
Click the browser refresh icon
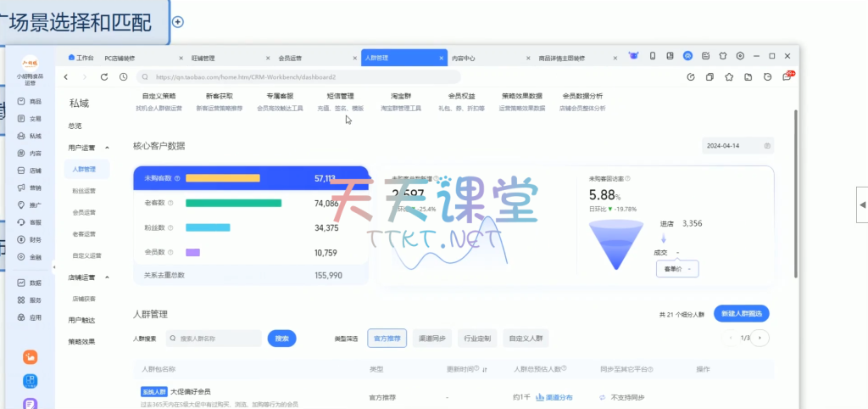[104, 76]
